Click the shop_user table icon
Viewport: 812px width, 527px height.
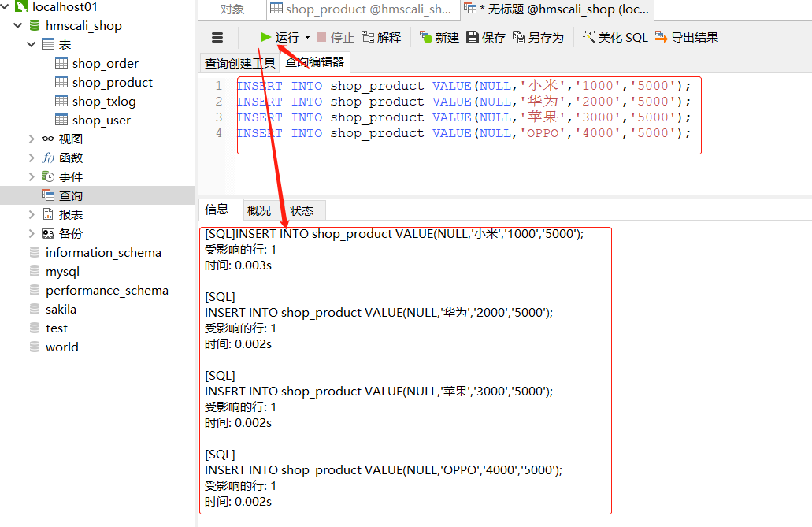click(x=61, y=120)
